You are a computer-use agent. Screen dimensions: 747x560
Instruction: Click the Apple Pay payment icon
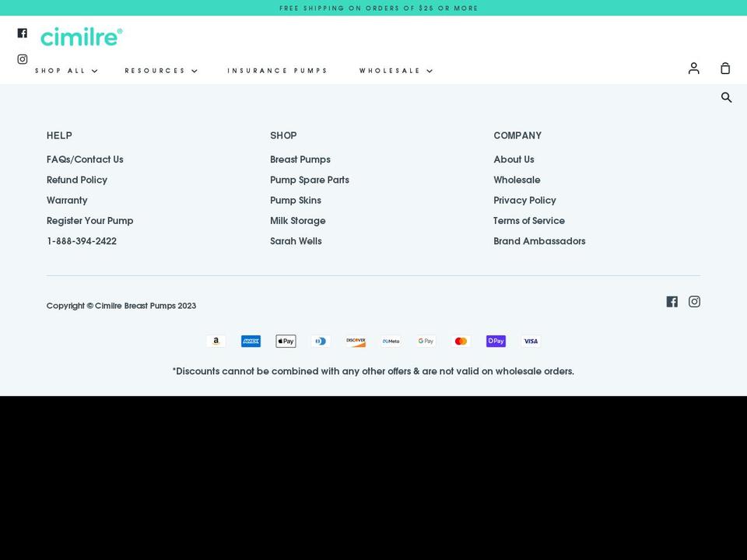click(286, 341)
